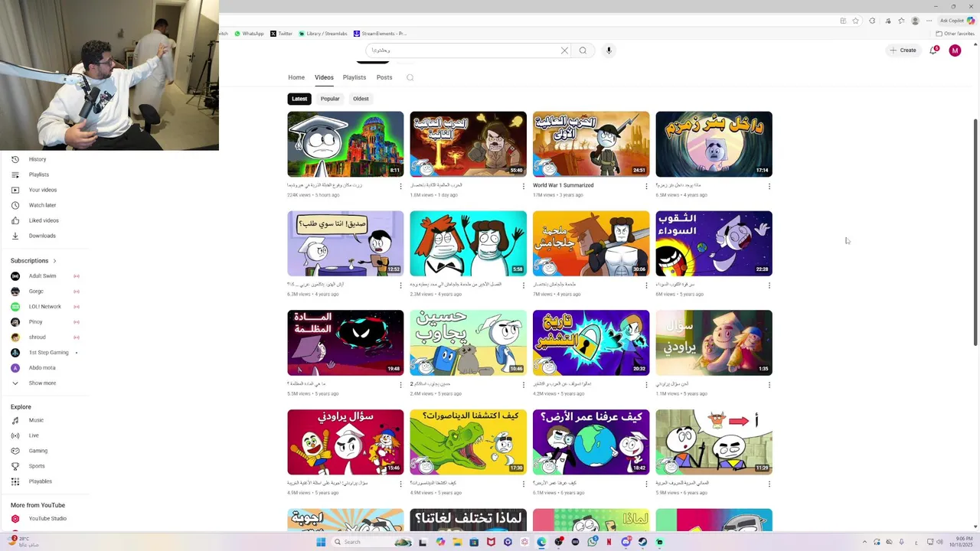Open Adult Swim subscription channel
The image size is (980, 551).
coord(42,276)
